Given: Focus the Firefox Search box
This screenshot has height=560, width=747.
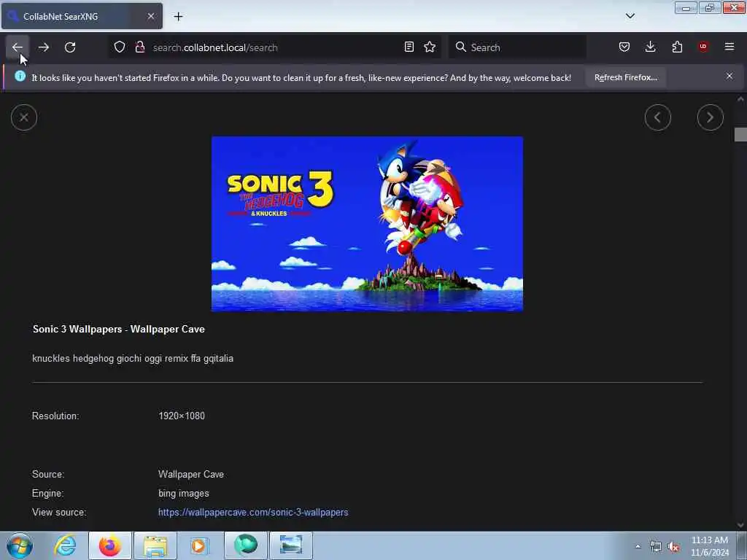Looking at the screenshot, I should click(517, 47).
